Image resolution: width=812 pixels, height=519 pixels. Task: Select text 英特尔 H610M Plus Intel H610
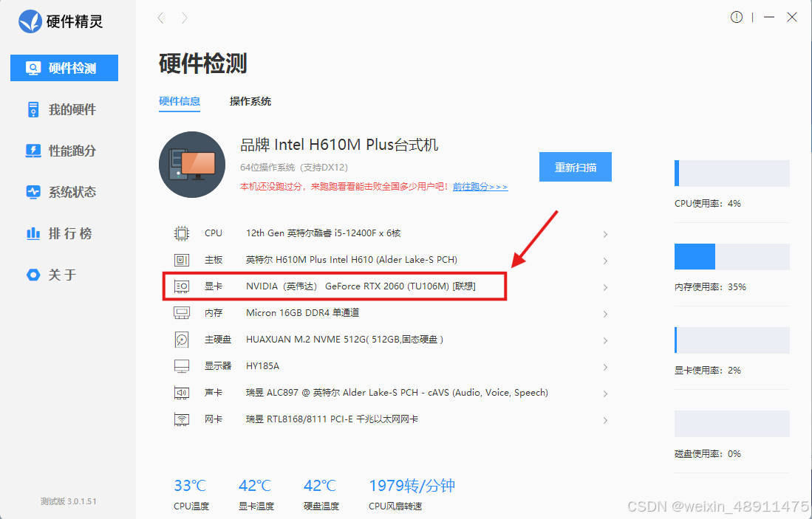pyautogui.click(x=310, y=260)
